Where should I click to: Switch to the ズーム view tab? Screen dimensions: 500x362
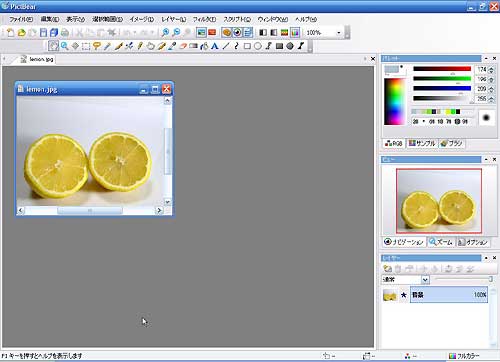click(x=441, y=242)
